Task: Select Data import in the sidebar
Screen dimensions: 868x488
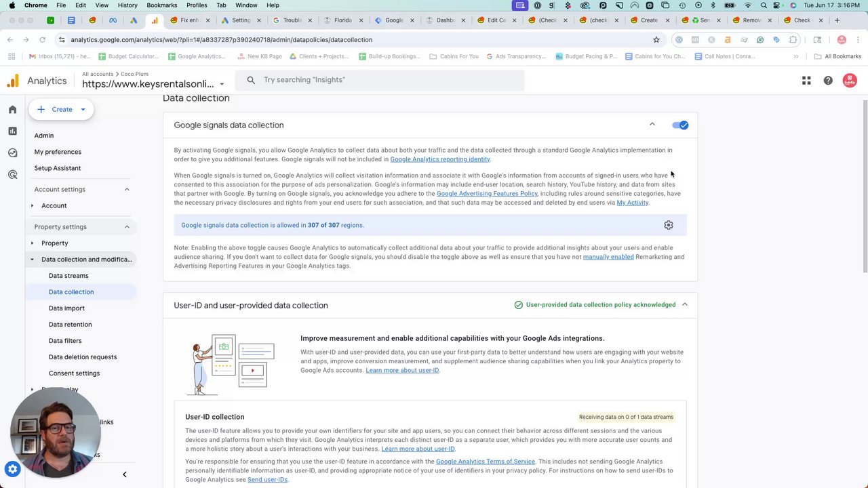Action: tap(66, 308)
